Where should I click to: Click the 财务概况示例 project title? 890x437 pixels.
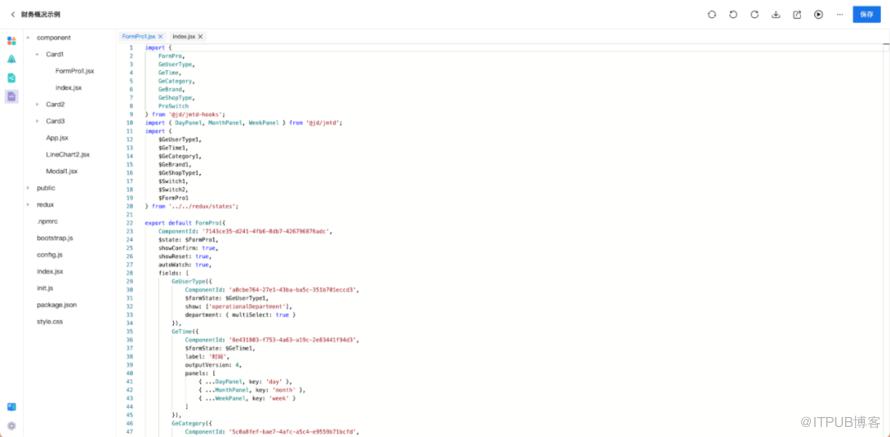click(x=41, y=15)
